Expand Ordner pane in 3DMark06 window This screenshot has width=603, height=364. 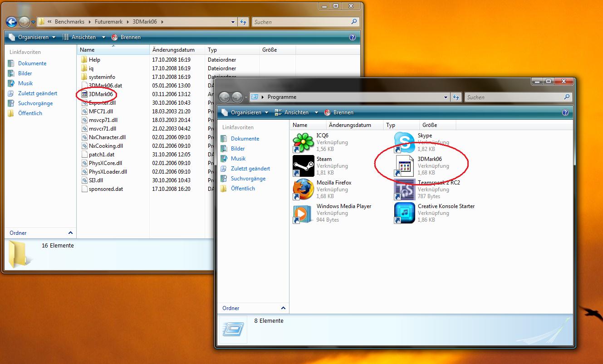70,233
